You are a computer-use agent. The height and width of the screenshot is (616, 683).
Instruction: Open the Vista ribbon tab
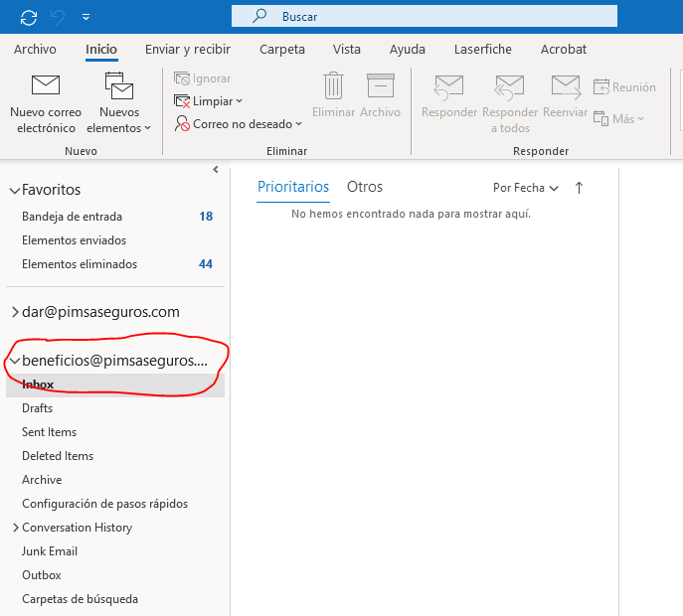pyautogui.click(x=347, y=50)
